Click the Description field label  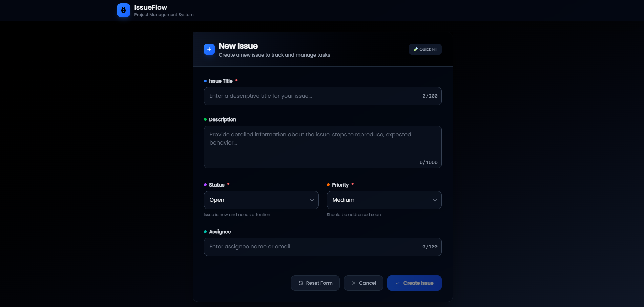click(222, 119)
